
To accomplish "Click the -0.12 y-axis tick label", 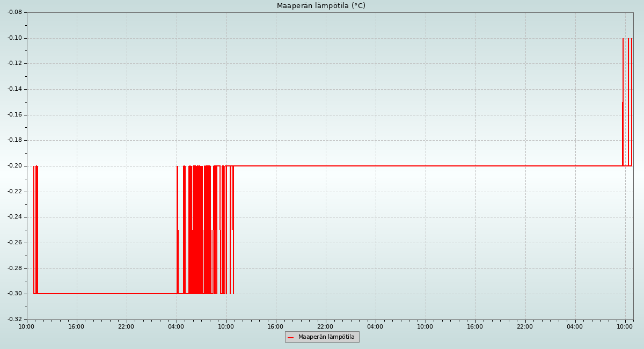I will pyautogui.click(x=14, y=63).
